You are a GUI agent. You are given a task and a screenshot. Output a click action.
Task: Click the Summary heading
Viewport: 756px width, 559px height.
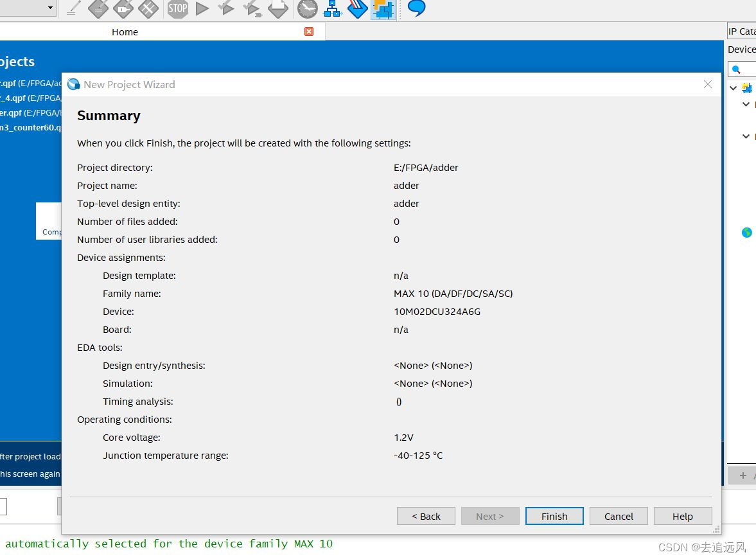109,116
